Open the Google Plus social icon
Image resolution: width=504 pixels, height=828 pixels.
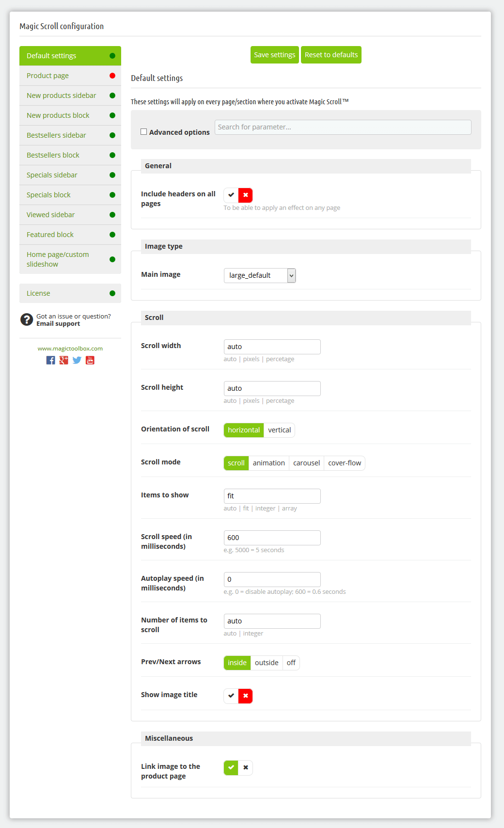tap(63, 360)
